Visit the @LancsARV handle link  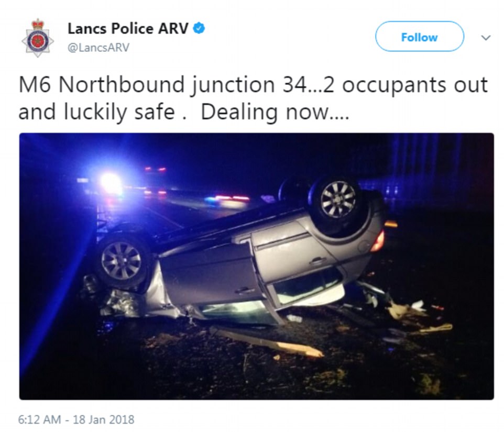(x=98, y=48)
